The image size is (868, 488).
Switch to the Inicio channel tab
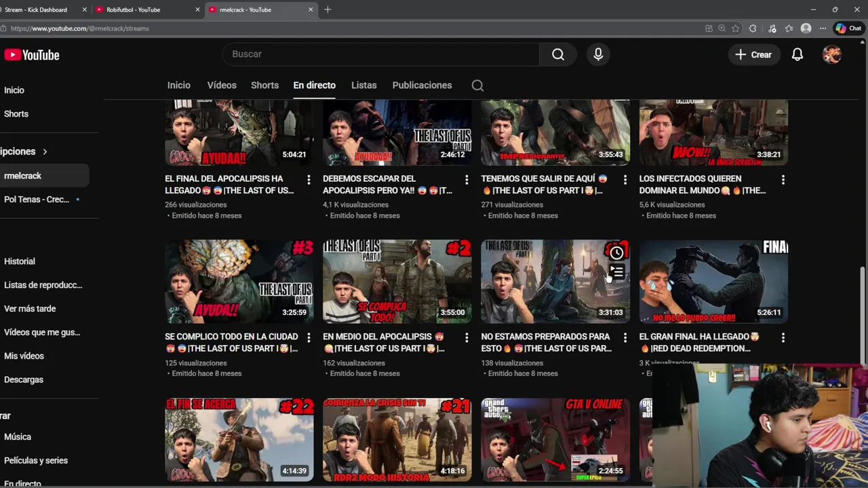179,85
